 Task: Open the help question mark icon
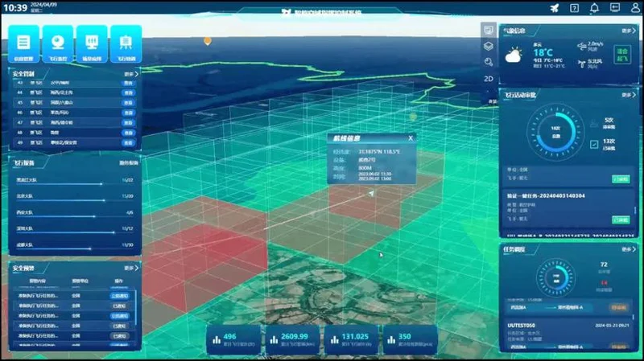click(x=574, y=8)
